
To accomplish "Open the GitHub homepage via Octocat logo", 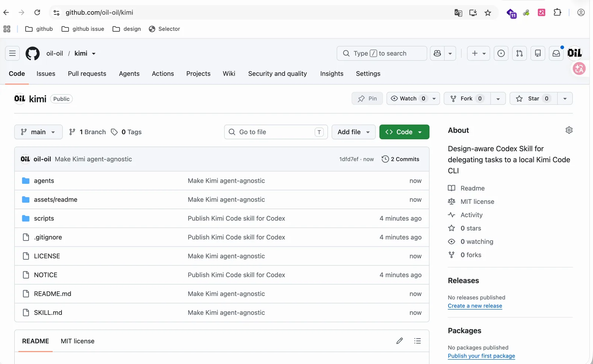I will point(32,53).
